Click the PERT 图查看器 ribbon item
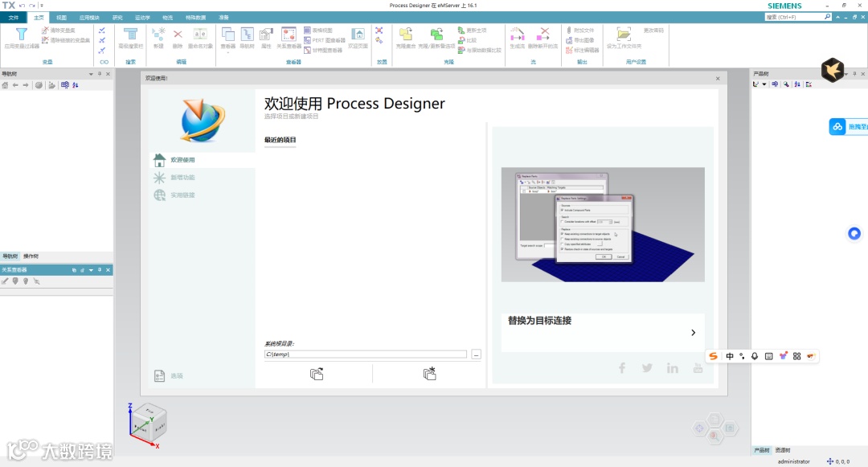This screenshot has height=467, width=868. [x=325, y=40]
